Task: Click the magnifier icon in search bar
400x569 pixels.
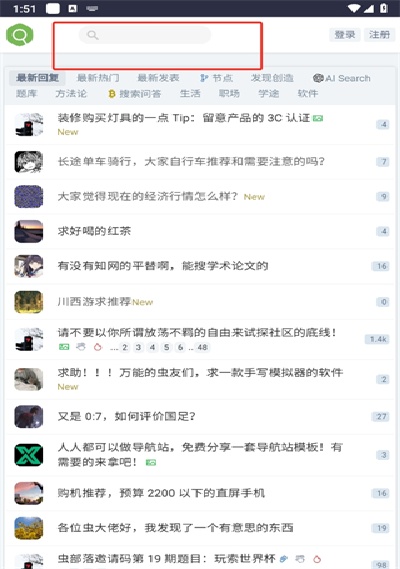Action: click(93, 35)
